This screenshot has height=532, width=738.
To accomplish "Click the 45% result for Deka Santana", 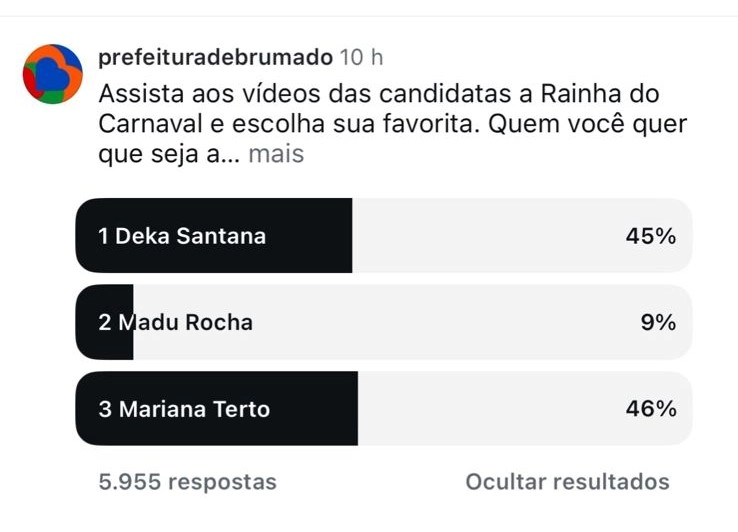I will coord(651,236).
